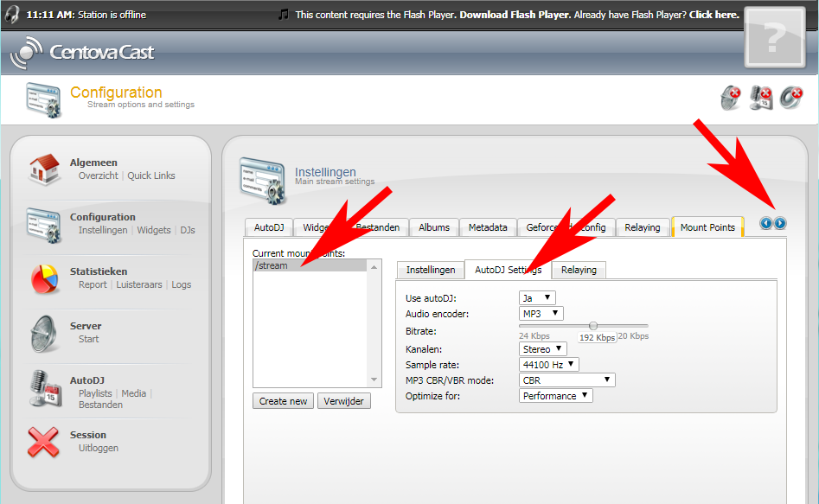819x504 pixels.
Task: Open the Kanalen Stereo dropdown
Action: [x=543, y=349]
